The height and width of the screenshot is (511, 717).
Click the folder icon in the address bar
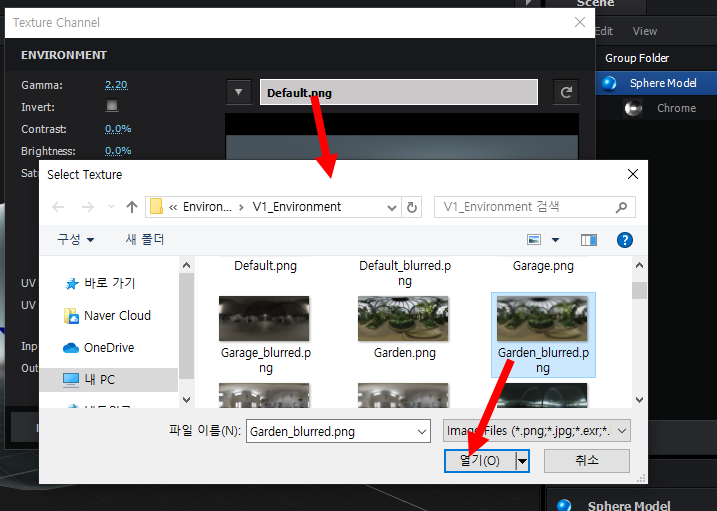click(156, 207)
